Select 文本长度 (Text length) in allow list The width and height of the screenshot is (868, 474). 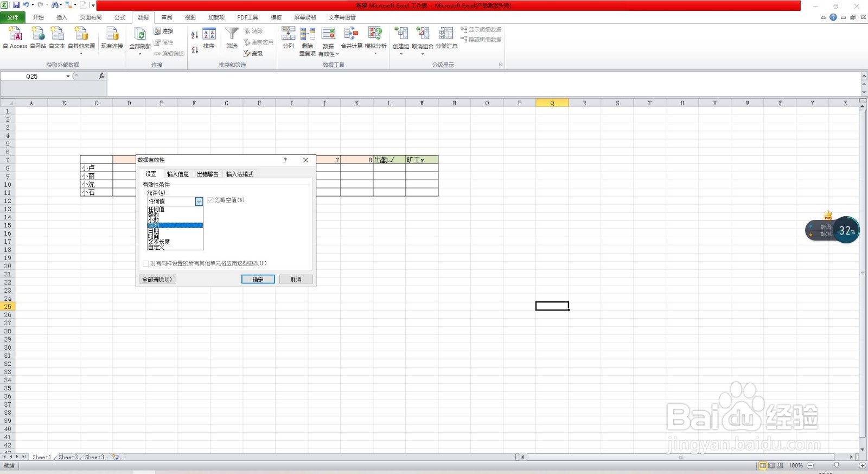(175, 242)
